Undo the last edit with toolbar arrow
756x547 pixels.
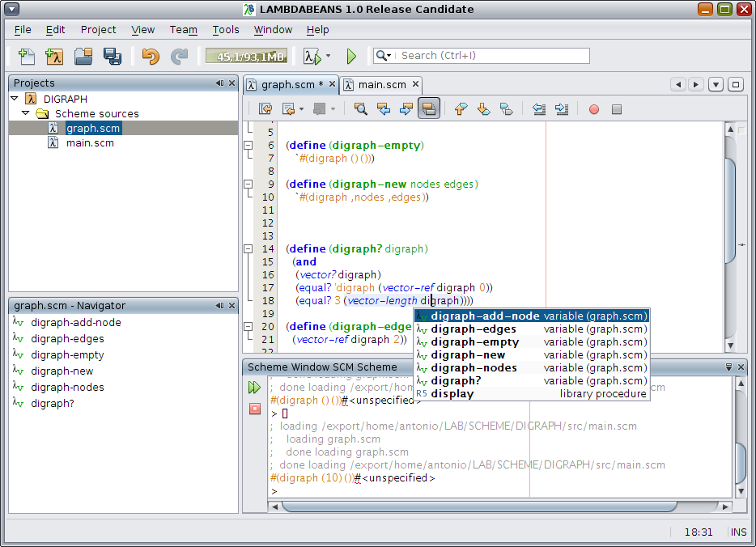[x=151, y=57]
